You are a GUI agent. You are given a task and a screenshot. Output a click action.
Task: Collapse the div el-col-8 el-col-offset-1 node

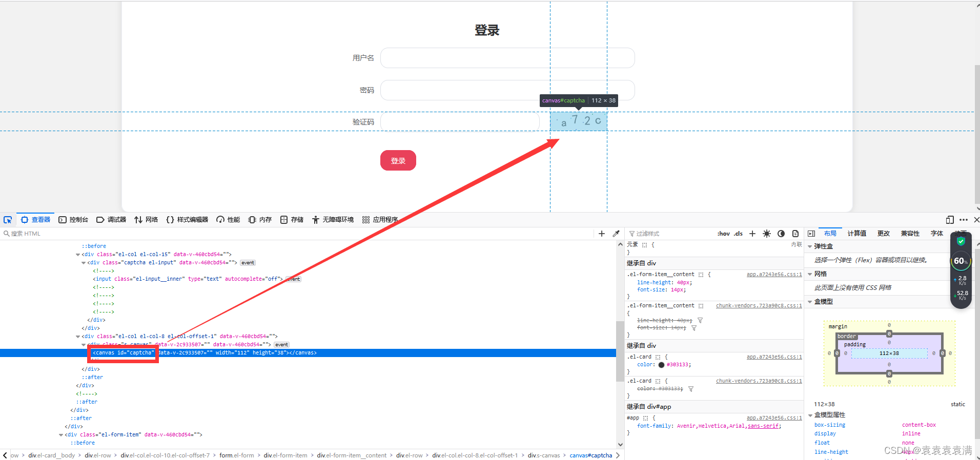tap(78, 337)
